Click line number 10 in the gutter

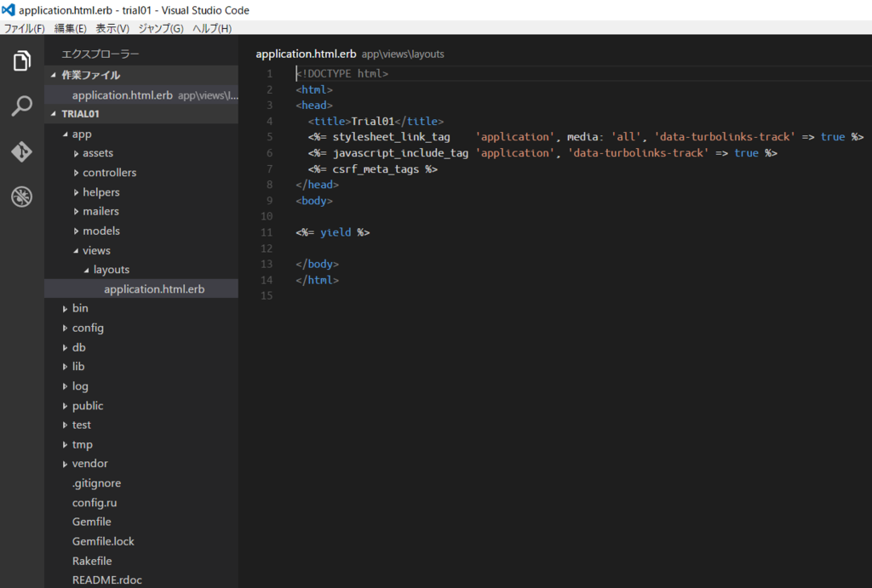(267, 216)
